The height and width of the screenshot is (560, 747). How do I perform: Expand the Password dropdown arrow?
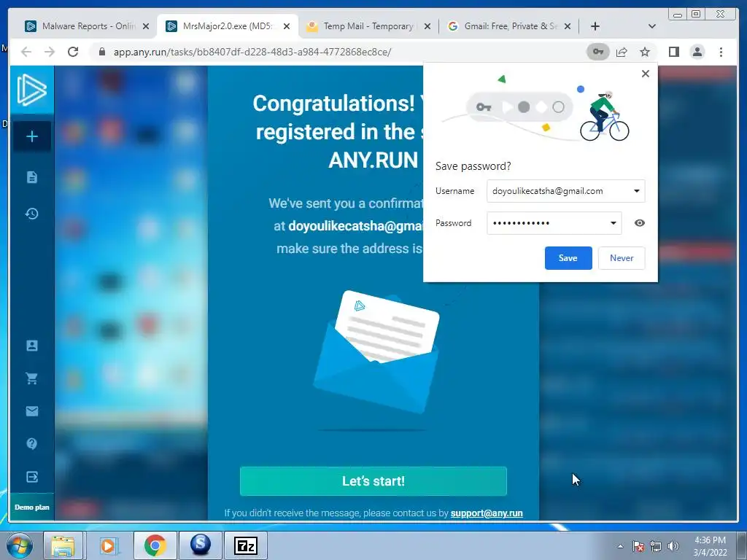[613, 223]
